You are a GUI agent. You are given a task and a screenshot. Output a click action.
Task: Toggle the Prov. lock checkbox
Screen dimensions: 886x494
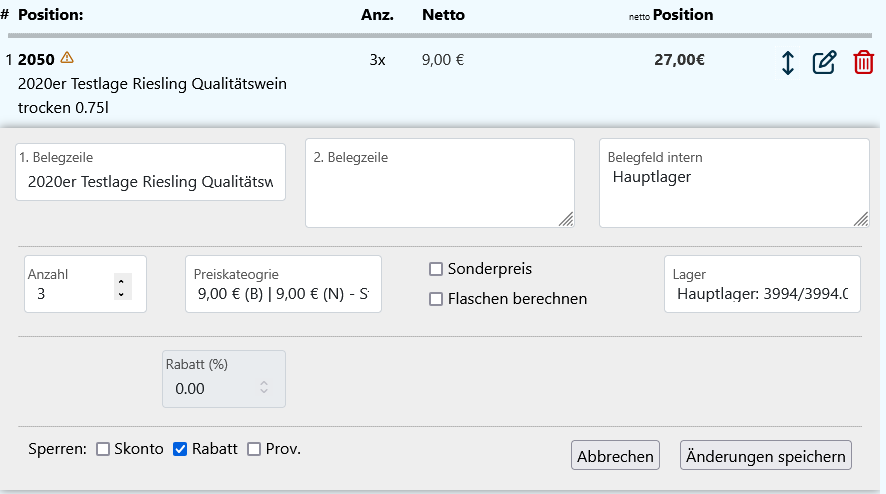pos(254,450)
